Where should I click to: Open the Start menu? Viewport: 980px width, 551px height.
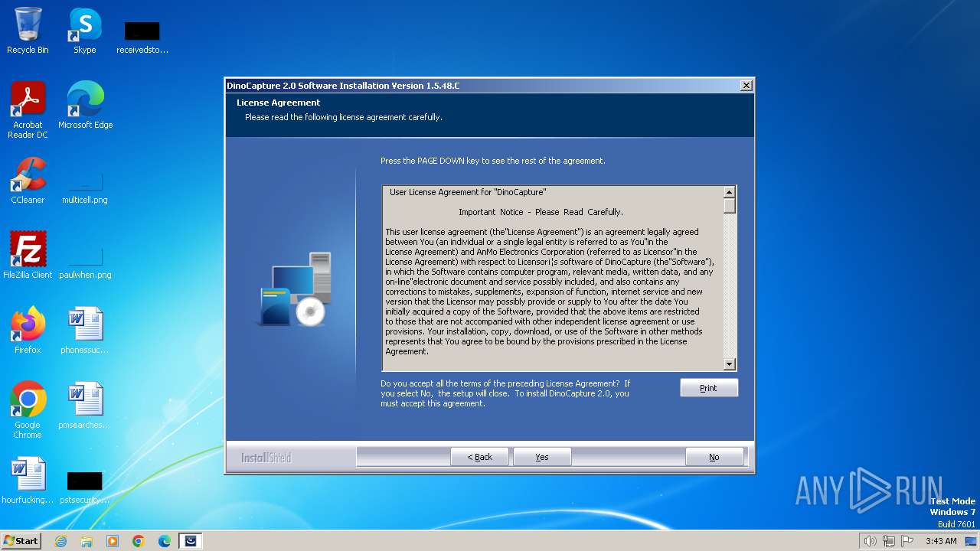click(21, 541)
